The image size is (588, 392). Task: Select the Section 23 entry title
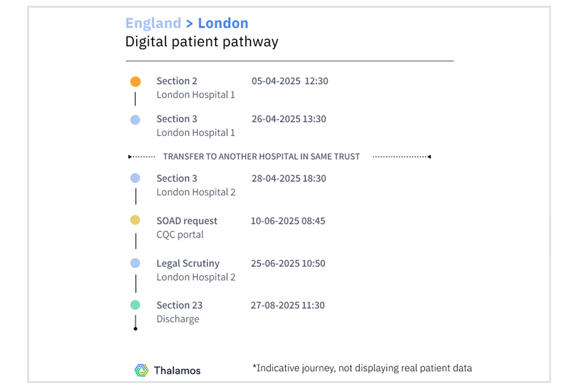[x=179, y=305]
